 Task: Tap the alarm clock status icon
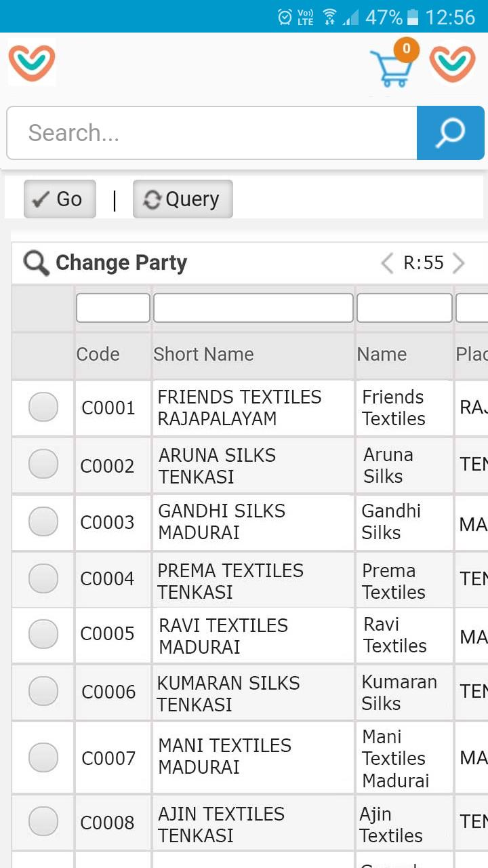[285, 17]
